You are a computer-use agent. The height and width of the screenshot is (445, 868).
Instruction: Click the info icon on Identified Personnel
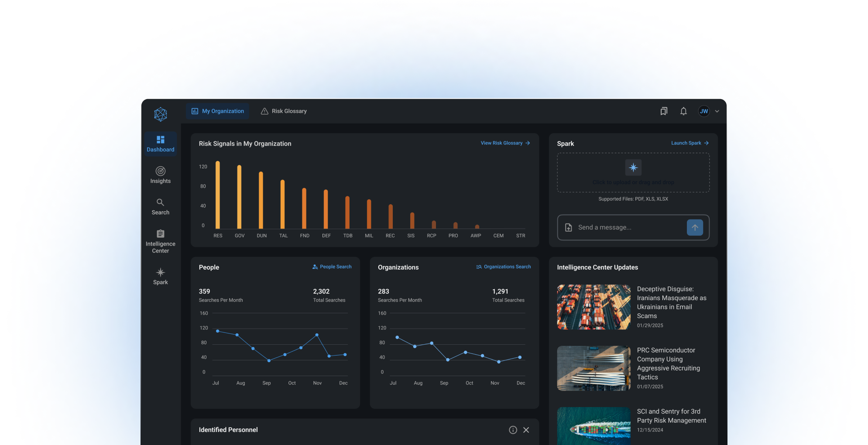pos(513,430)
